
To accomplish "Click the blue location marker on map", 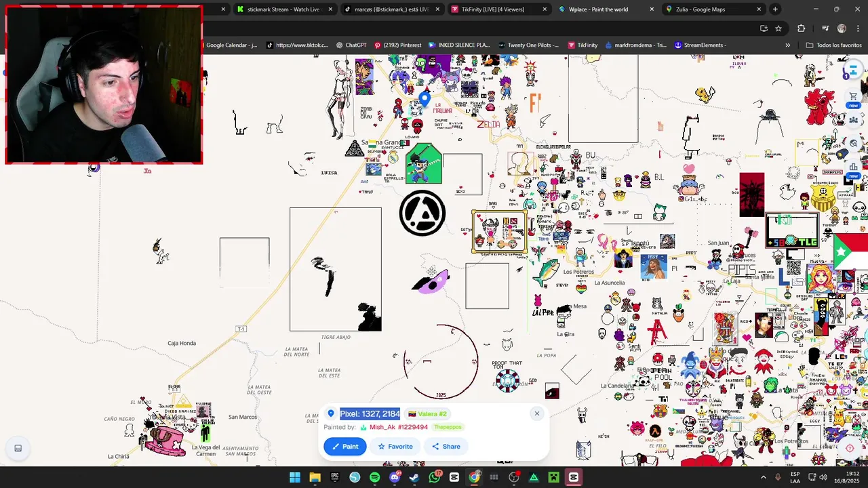I will [x=425, y=100].
